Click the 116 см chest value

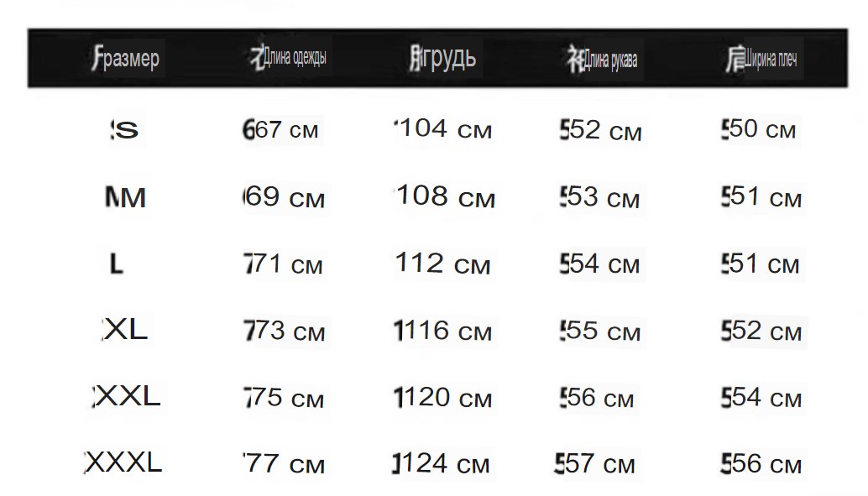[x=442, y=331]
